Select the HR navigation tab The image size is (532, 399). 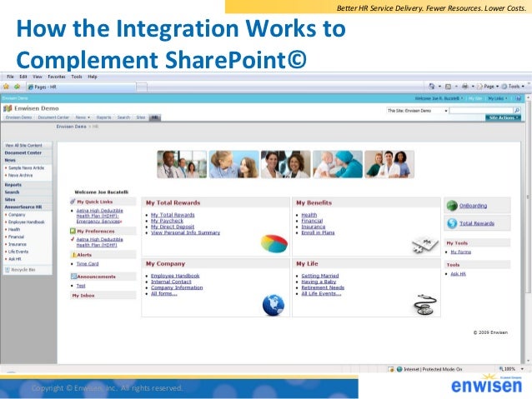pos(154,117)
